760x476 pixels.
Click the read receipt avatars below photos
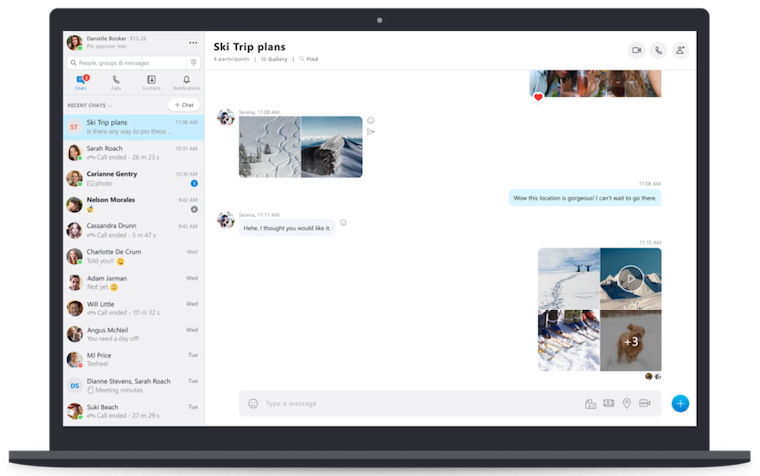click(653, 377)
